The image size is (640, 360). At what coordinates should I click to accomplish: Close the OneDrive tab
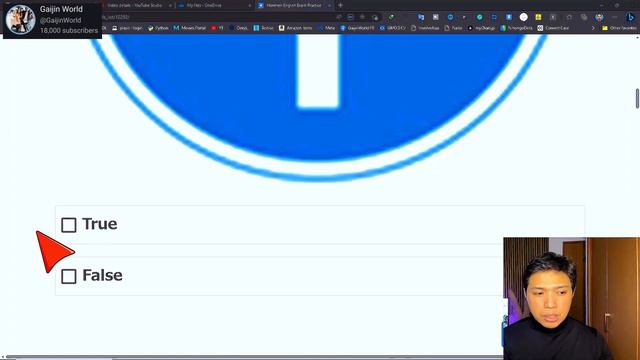[249, 5]
